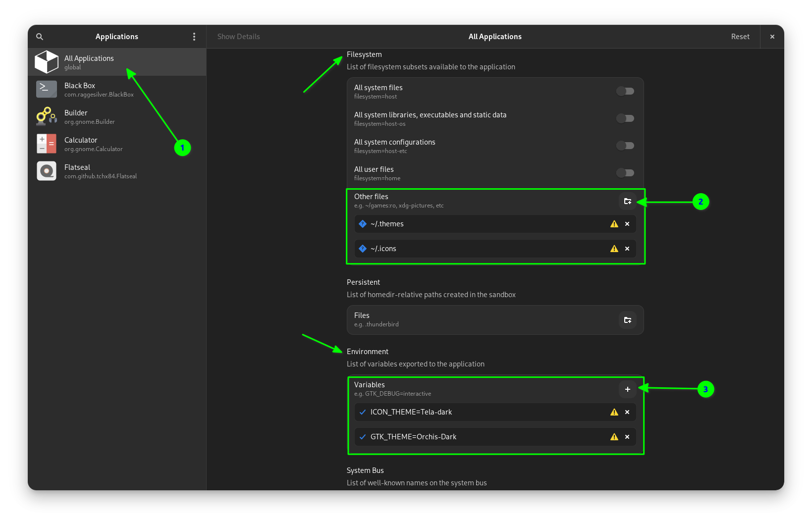This screenshot has height=521, width=812.
Task: Remove the ICON_THEME=Tela-dark variable
Action: [x=627, y=412]
